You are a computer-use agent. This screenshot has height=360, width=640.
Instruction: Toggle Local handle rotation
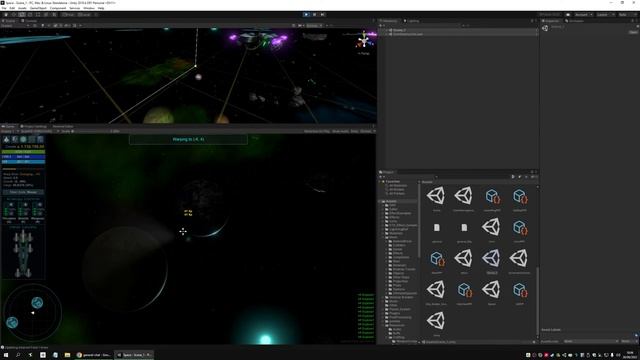coord(84,15)
